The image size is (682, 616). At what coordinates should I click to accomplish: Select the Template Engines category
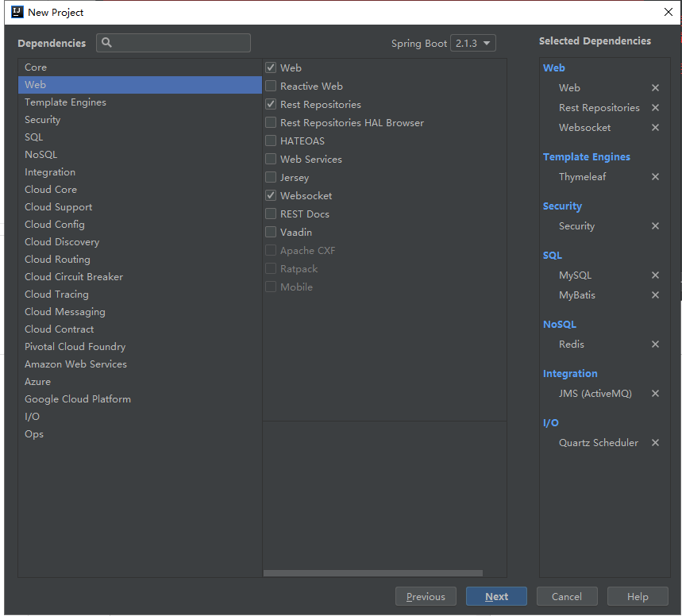click(x=140, y=102)
